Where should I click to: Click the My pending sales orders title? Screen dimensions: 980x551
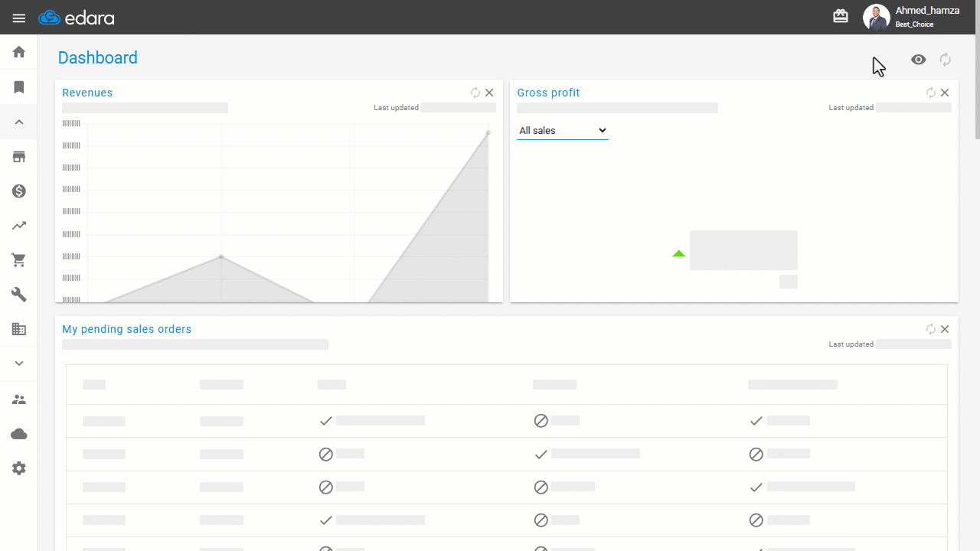127,329
